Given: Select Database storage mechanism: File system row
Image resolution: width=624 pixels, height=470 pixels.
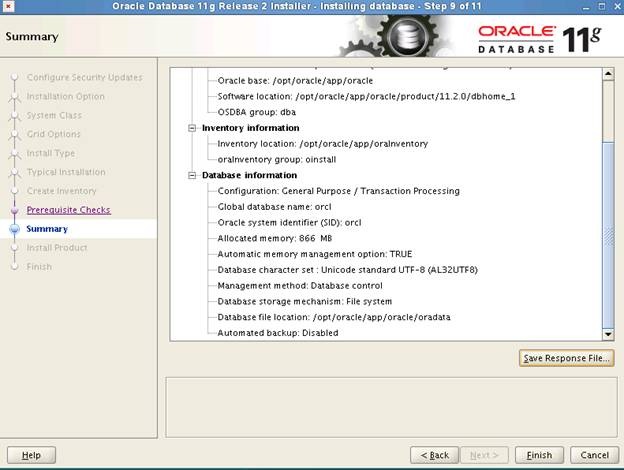Looking at the screenshot, I should point(304,302).
